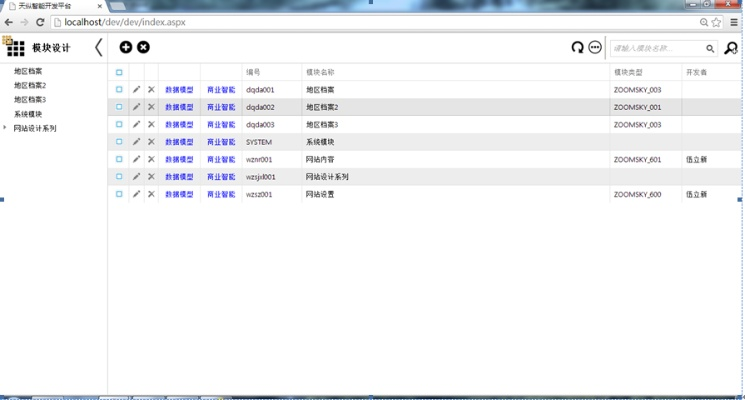The width and height of the screenshot is (745, 400).
Task: Select 系统模块 in the left tree
Action: click(x=28, y=114)
